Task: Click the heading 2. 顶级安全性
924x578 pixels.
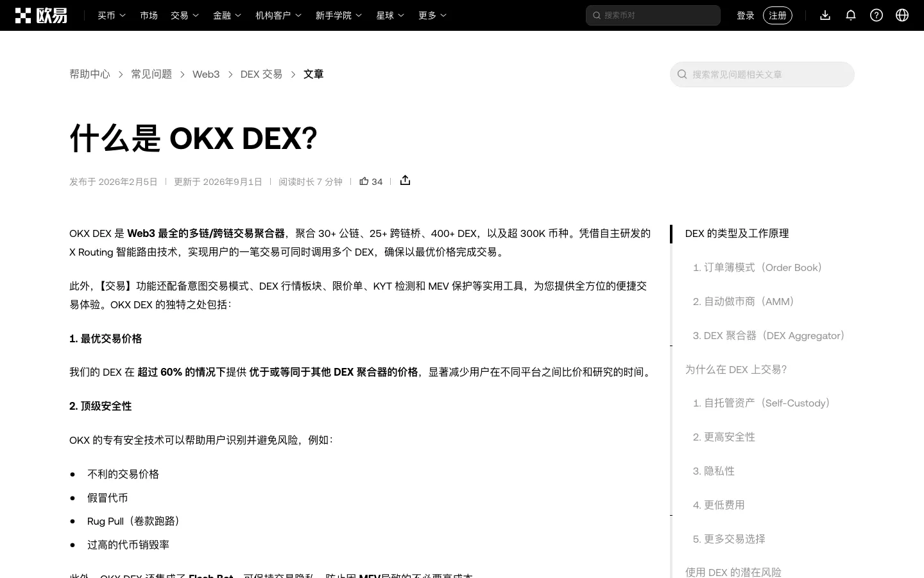Action: [101, 406]
